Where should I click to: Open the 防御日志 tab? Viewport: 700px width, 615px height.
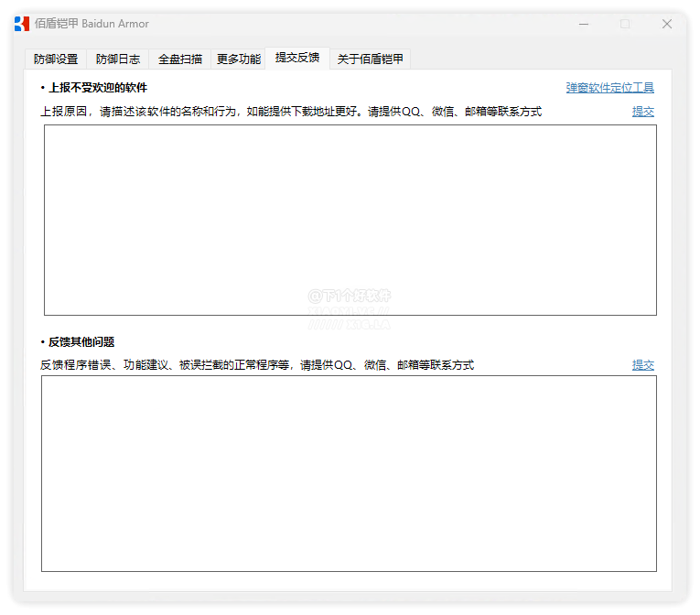[x=118, y=59]
